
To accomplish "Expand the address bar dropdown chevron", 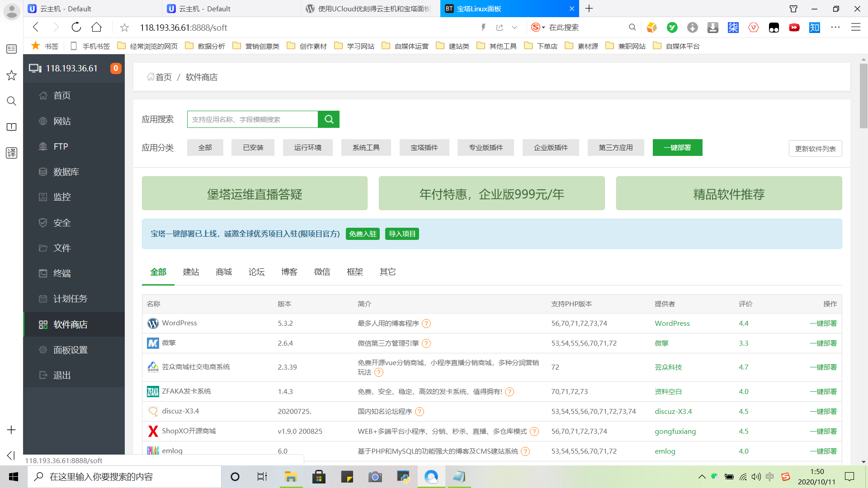I will (x=514, y=28).
